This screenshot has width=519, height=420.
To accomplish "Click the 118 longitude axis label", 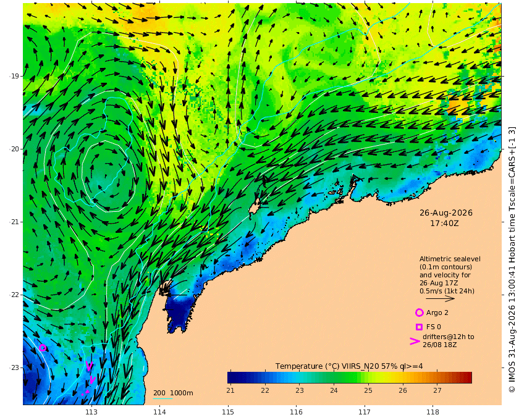I will pos(432,412).
